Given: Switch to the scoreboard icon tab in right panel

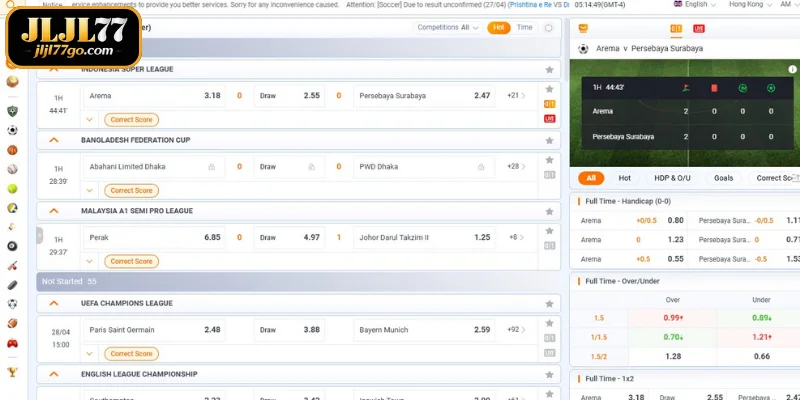Looking at the screenshot, I should (676, 29).
